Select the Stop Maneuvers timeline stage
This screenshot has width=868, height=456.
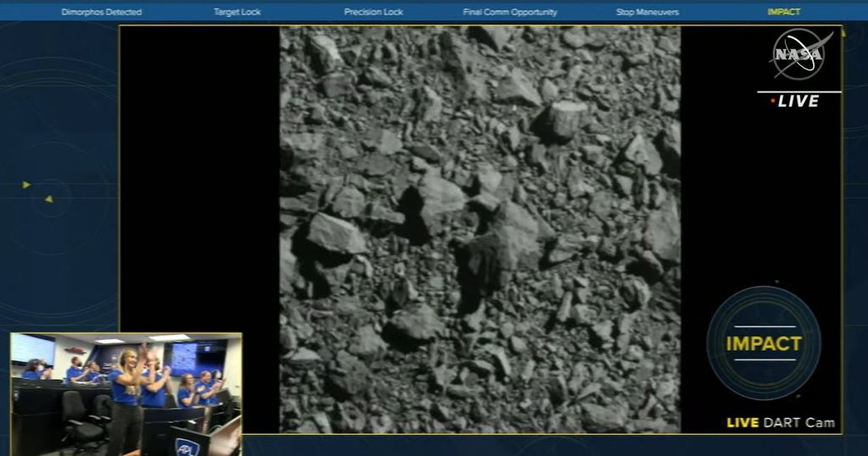[647, 12]
